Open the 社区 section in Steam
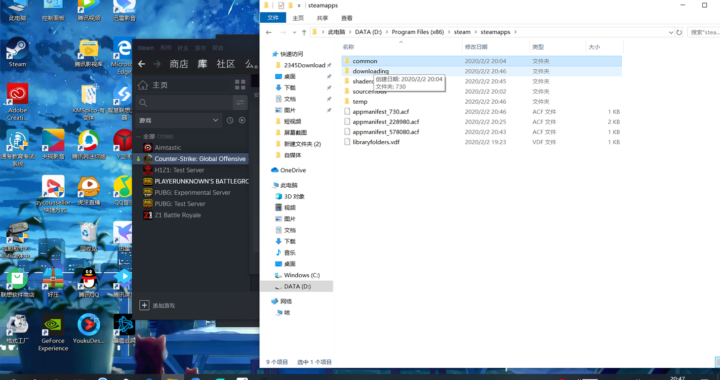Screen dimensions: 720x380 click(225, 64)
